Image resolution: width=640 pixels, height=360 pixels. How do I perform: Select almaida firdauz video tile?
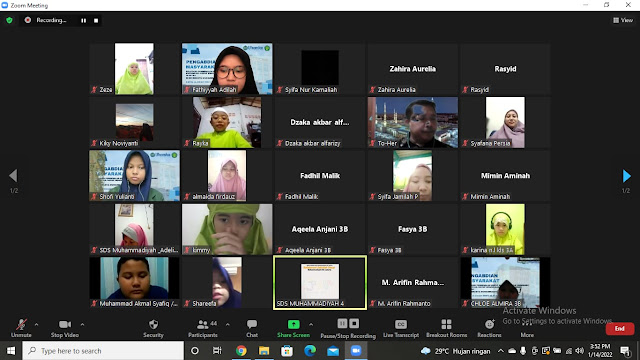point(227,176)
